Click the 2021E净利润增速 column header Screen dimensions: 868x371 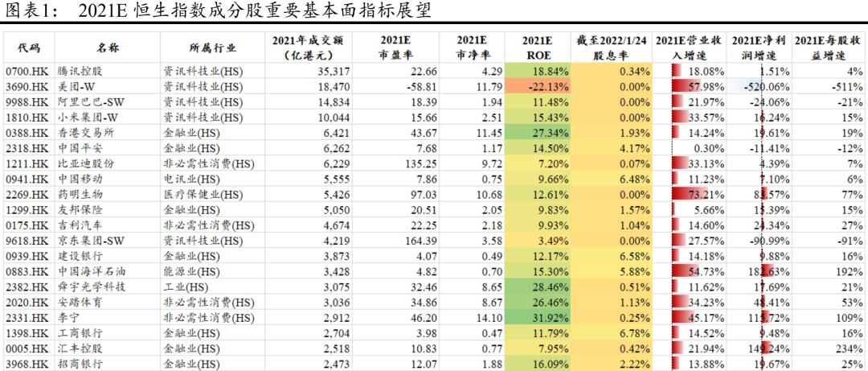pos(760,47)
